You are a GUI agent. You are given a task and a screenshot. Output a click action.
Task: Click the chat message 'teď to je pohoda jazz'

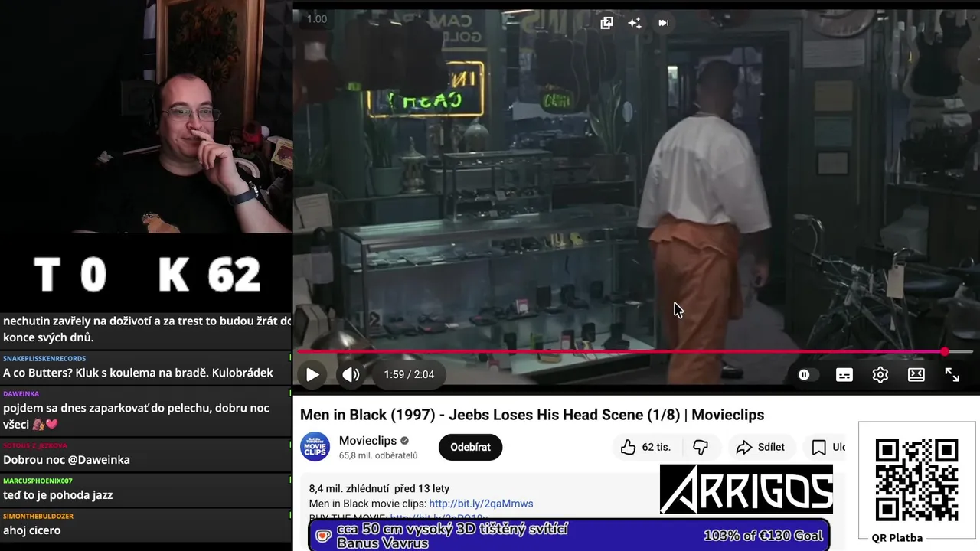[58, 495]
